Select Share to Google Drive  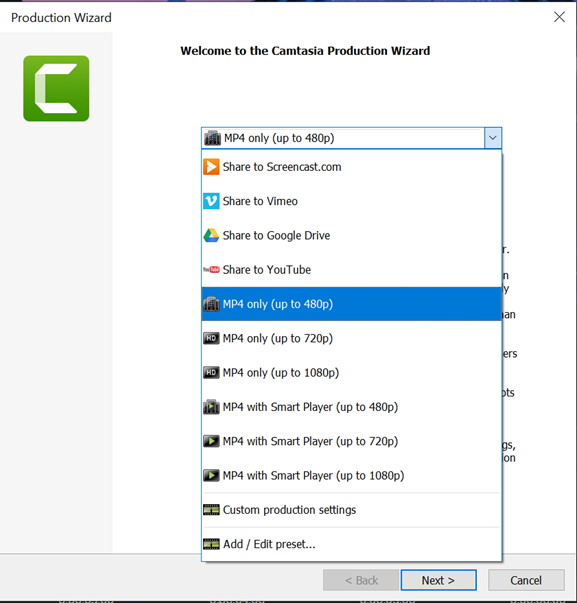pyautogui.click(x=351, y=235)
